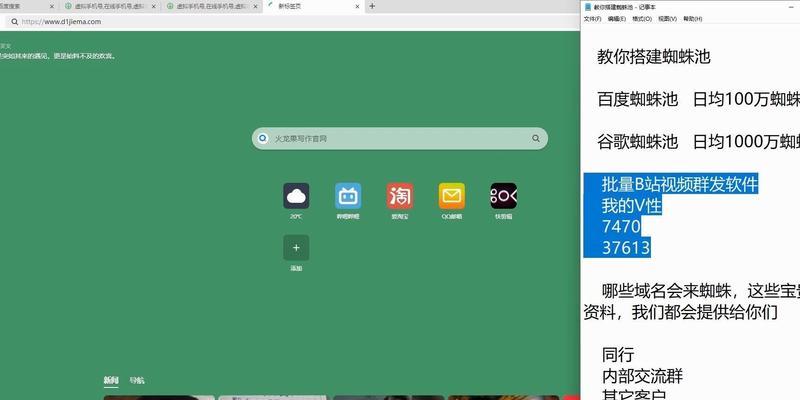Viewport: 800px width, 400px height.
Task: Click the line starting 哪些域名会来蜘蛛
Action: [x=701, y=291]
